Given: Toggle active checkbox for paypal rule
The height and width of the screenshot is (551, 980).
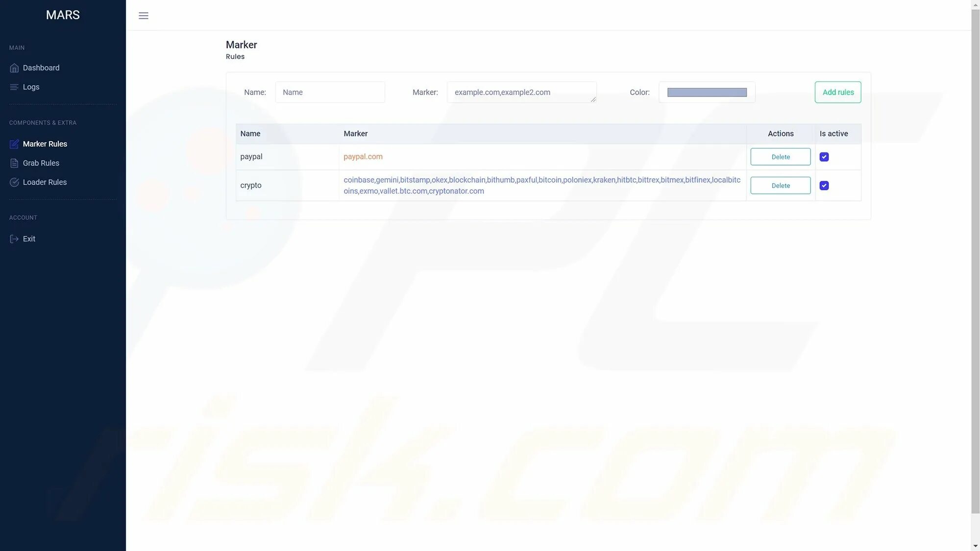Looking at the screenshot, I should tap(824, 156).
